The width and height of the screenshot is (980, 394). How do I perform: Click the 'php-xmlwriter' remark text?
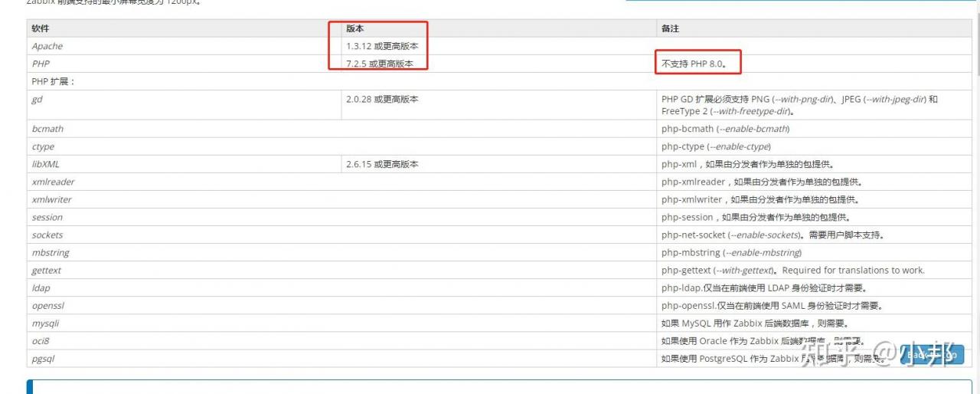pos(760,199)
